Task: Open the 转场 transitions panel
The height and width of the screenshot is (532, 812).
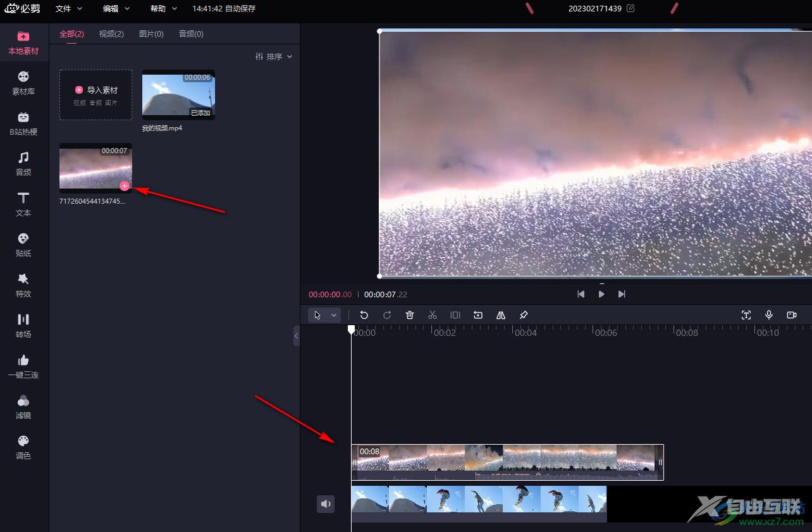Action: coord(23,326)
